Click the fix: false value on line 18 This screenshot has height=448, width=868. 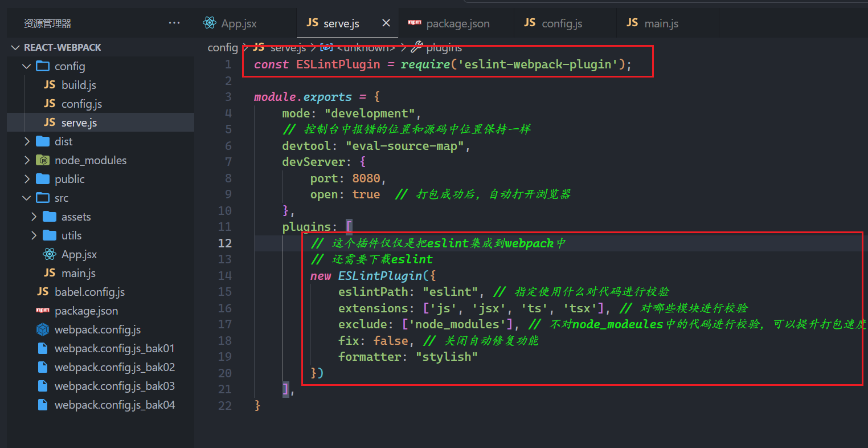(x=391, y=340)
